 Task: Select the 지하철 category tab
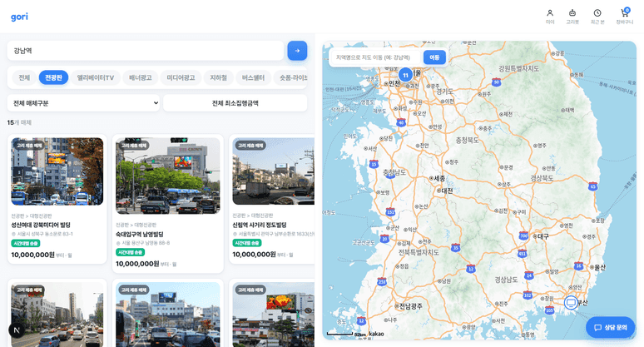[219, 77]
